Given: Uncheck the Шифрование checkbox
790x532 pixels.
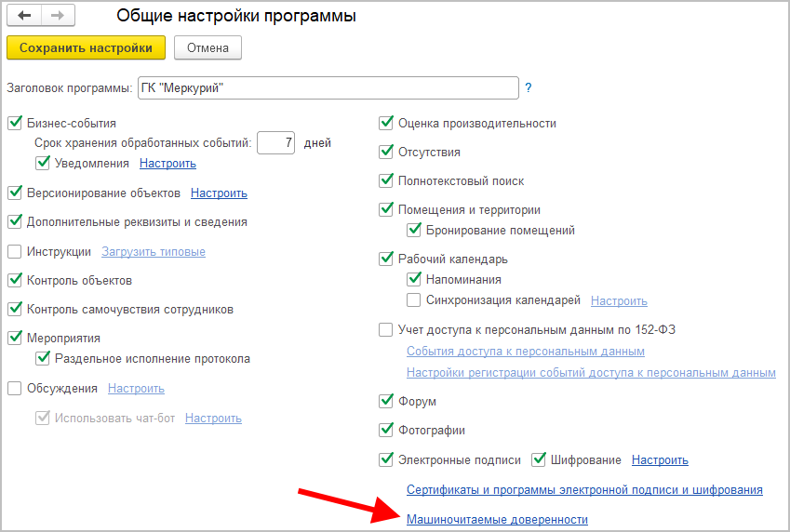Looking at the screenshot, I should click(x=539, y=459).
